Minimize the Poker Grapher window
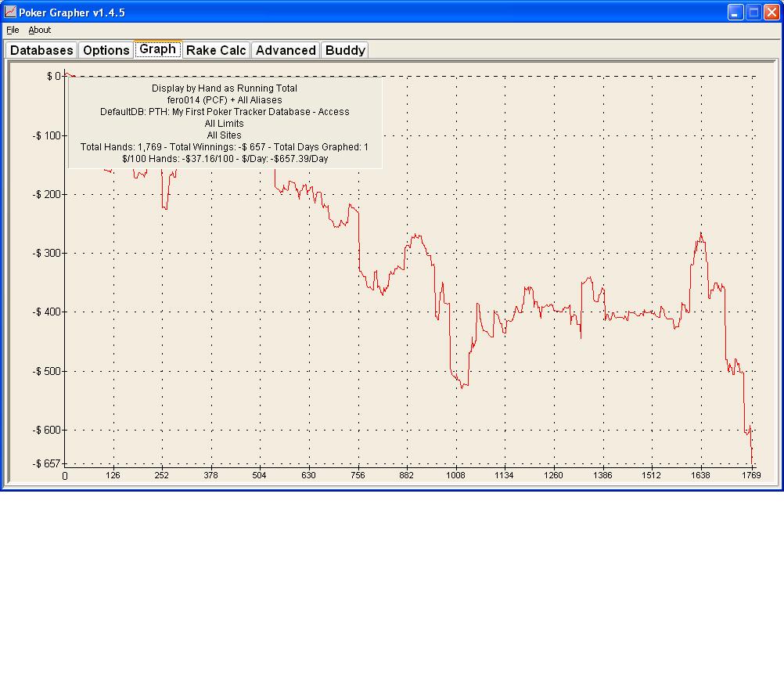The image size is (784, 699). 735,12
